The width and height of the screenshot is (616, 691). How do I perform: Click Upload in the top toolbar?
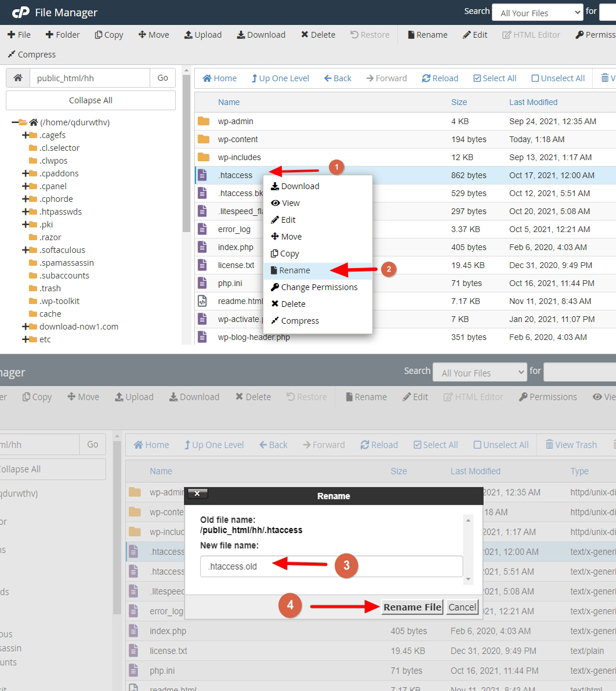pyautogui.click(x=203, y=35)
